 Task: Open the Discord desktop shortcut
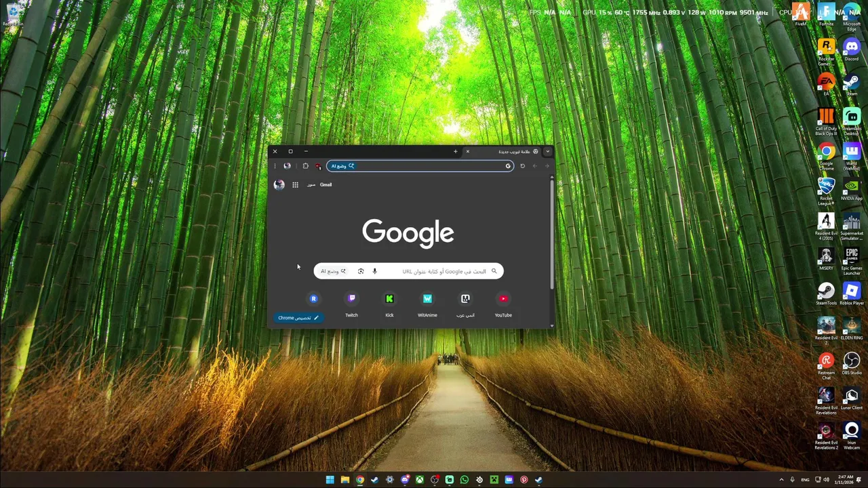pyautogui.click(x=852, y=49)
